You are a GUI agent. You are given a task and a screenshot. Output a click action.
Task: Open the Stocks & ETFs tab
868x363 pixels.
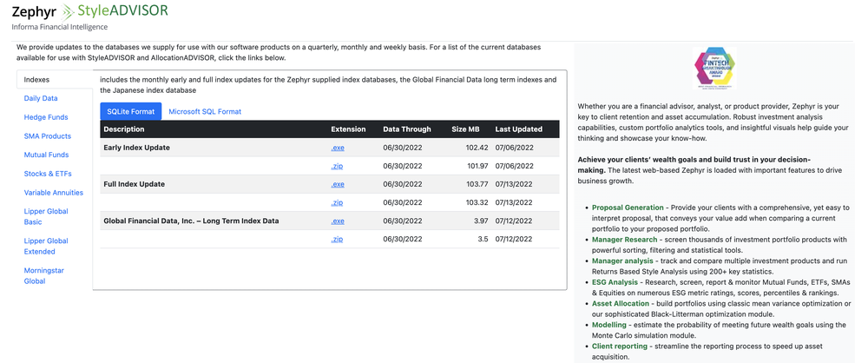coord(48,174)
